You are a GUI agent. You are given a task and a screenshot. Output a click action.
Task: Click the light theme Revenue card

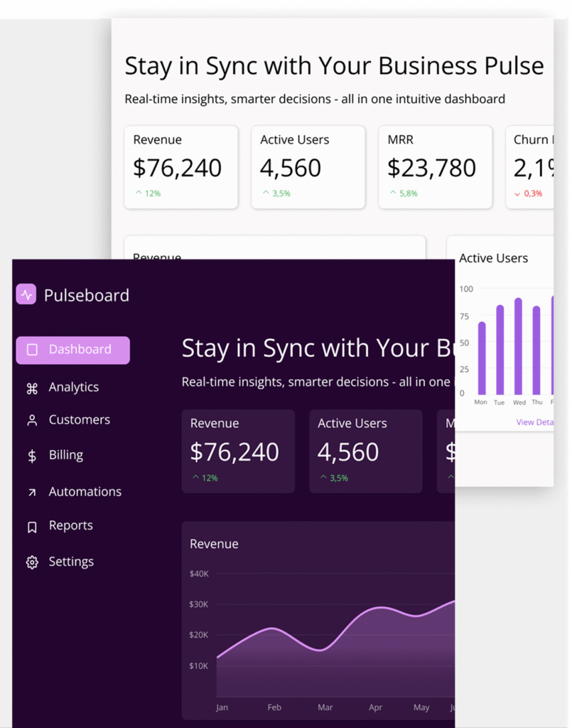(181, 168)
